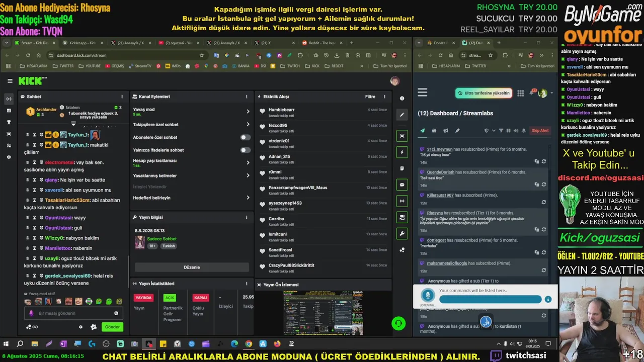The height and width of the screenshot is (362, 644).
Task: Open the TWITCH bookmark folder in the Kick window
Action: [x=290, y=66]
